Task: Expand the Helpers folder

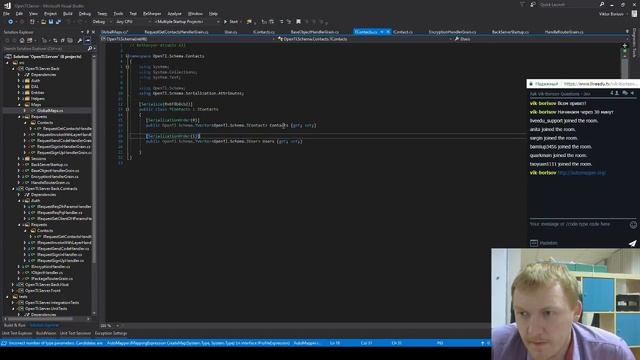Action: point(19,99)
